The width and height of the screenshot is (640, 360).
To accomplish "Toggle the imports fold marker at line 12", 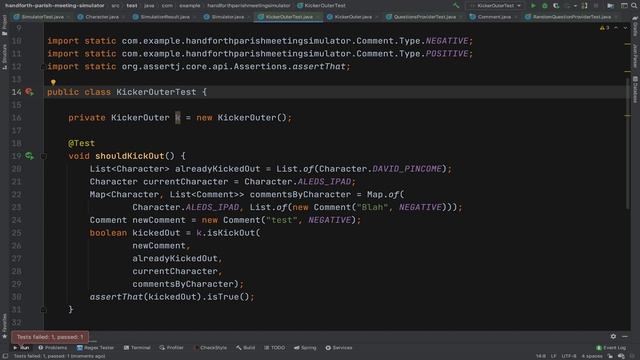I will pos(43,67).
